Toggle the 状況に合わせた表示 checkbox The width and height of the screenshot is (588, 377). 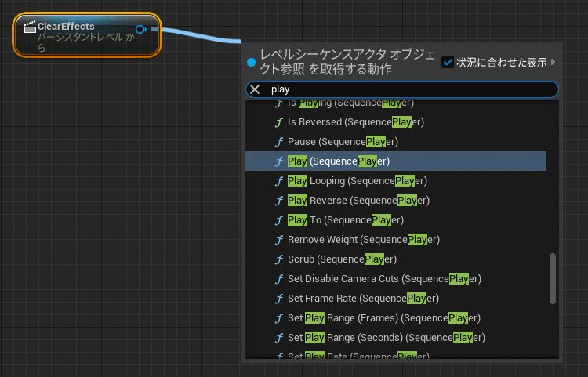point(448,62)
